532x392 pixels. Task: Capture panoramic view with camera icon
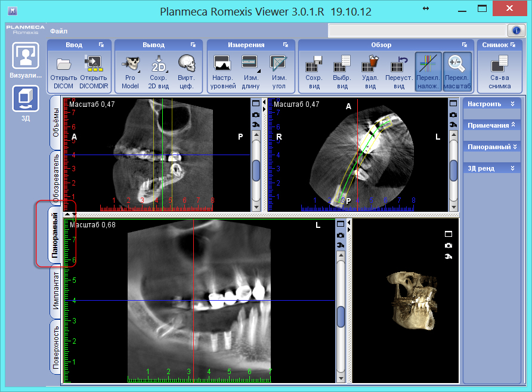tap(341, 235)
